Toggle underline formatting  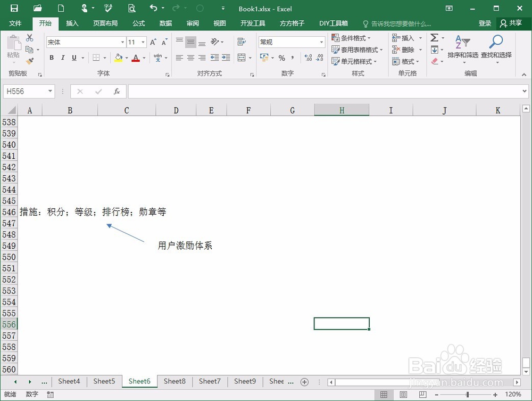(x=74, y=58)
